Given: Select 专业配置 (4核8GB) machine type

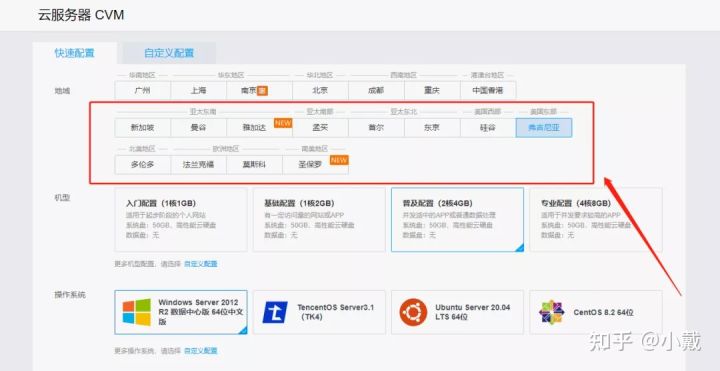Looking at the screenshot, I should 596,219.
